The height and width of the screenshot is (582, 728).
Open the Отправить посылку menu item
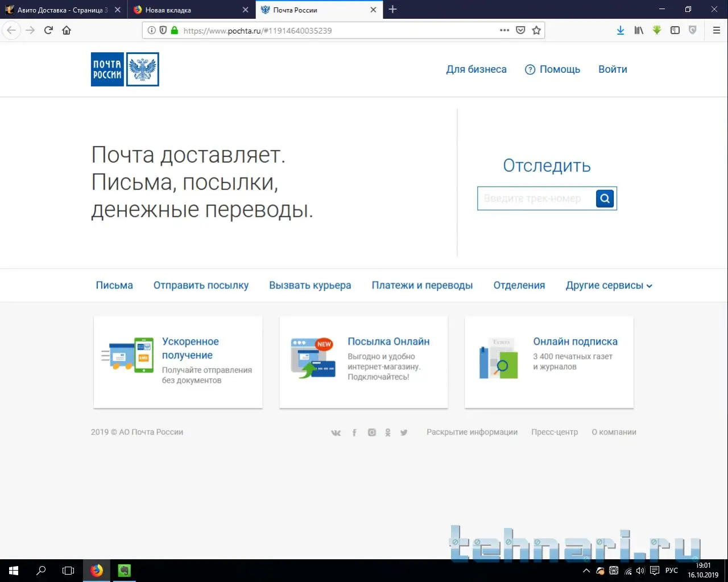[x=201, y=286]
